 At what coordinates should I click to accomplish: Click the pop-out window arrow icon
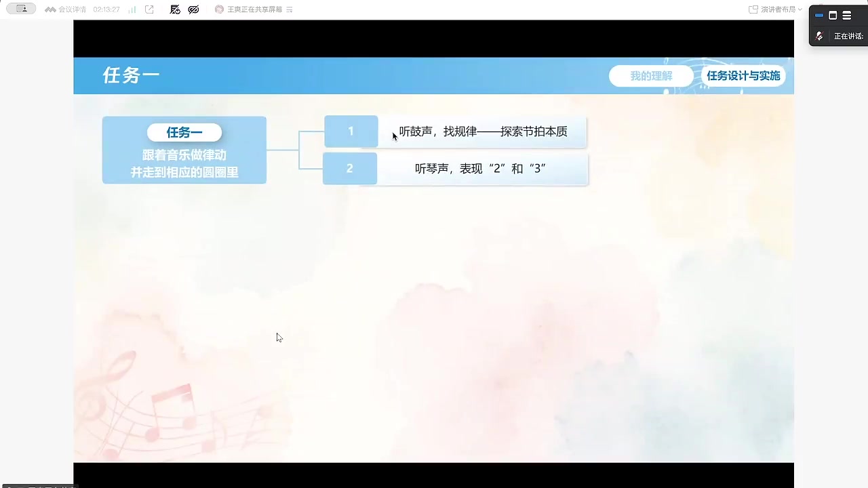(149, 9)
